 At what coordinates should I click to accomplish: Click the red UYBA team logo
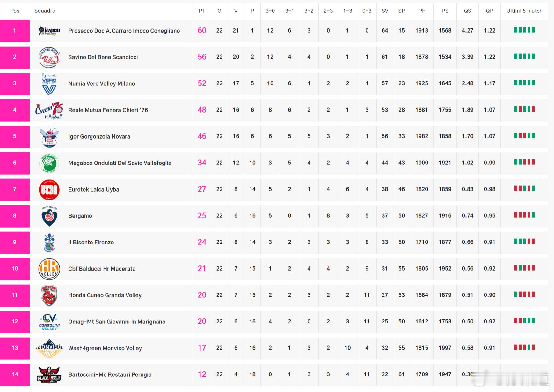[x=49, y=190]
